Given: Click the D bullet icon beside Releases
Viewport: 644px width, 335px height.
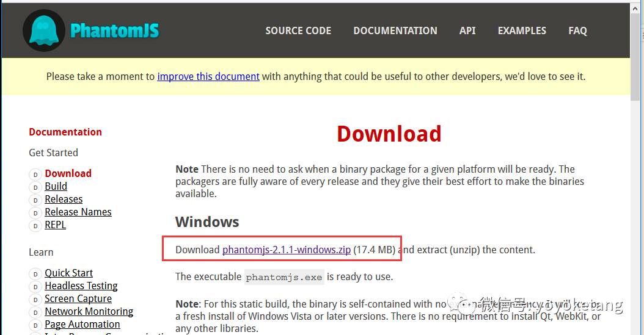Looking at the screenshot, I should pyautogui.click(x=35, y=200).
